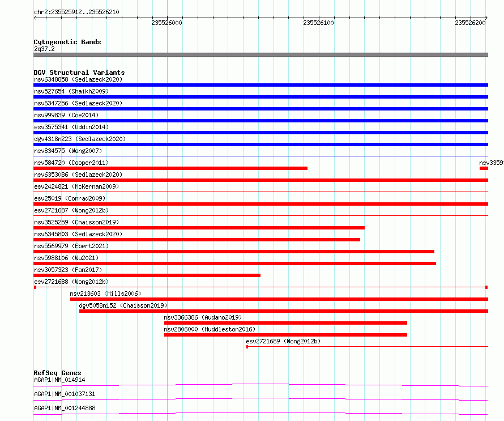Screen dimensions: 504x421
Task: Click the 2q37.2 band label
Action: [x=44, y=49]
